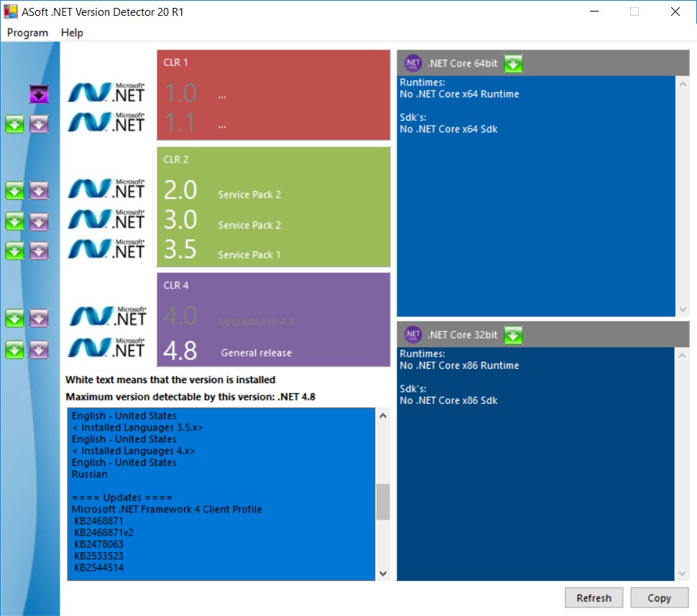The image size is (697, 616).
Task: Click the 'Russian' language entry
Action: pos(89,474)
